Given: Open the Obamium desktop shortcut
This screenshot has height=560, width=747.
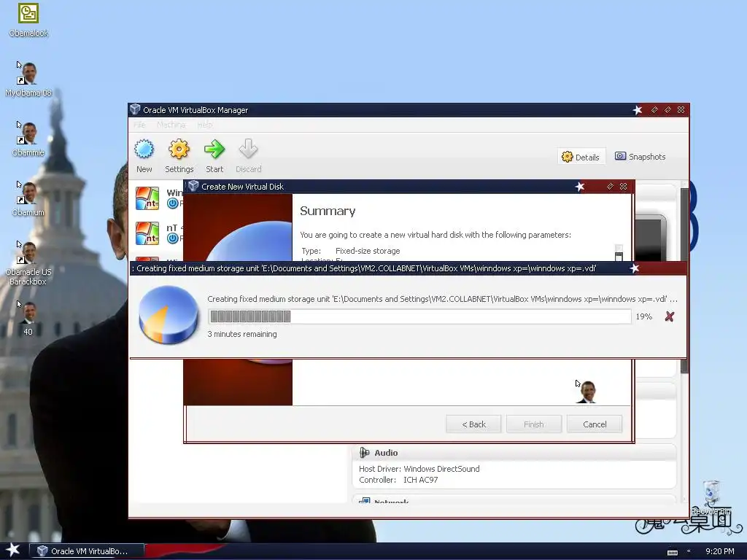Looking at the screenshot, I should point(28,199).
